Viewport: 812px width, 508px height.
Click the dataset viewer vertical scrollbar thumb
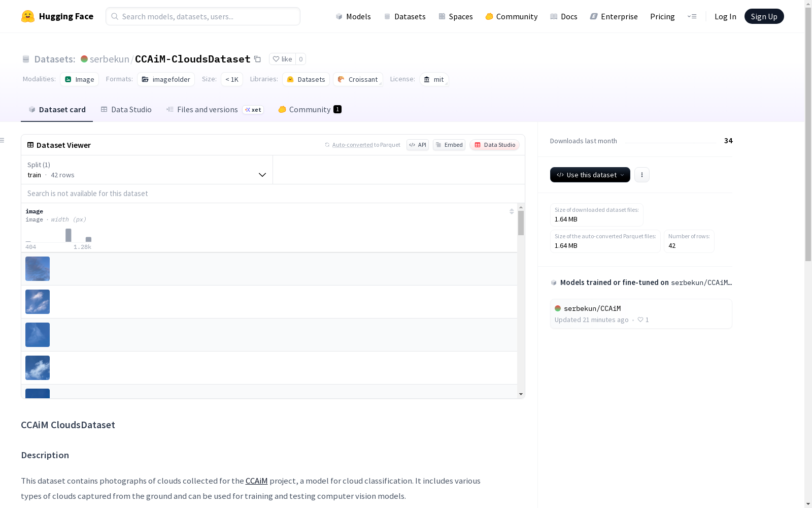point(521,223)
